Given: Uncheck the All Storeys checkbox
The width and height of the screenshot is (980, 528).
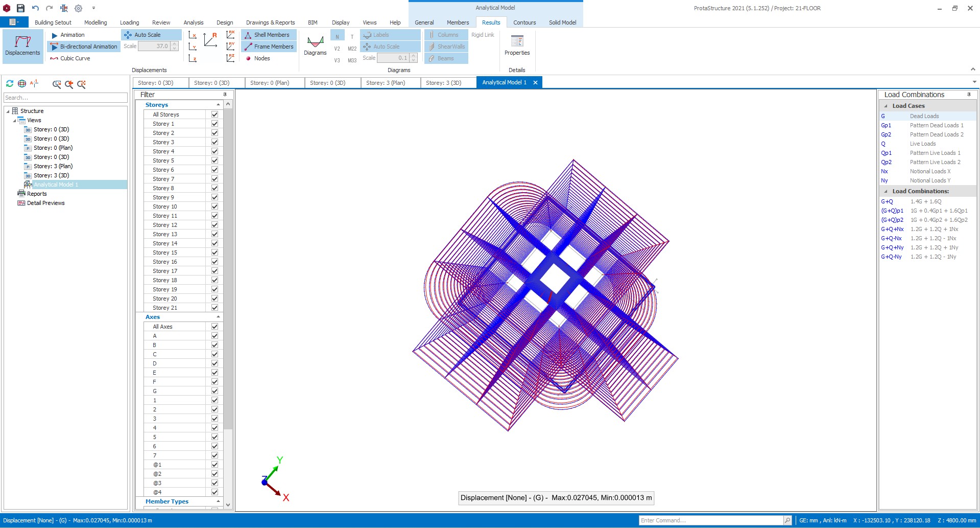Looking at the screenshot, I should pos(214,114).
